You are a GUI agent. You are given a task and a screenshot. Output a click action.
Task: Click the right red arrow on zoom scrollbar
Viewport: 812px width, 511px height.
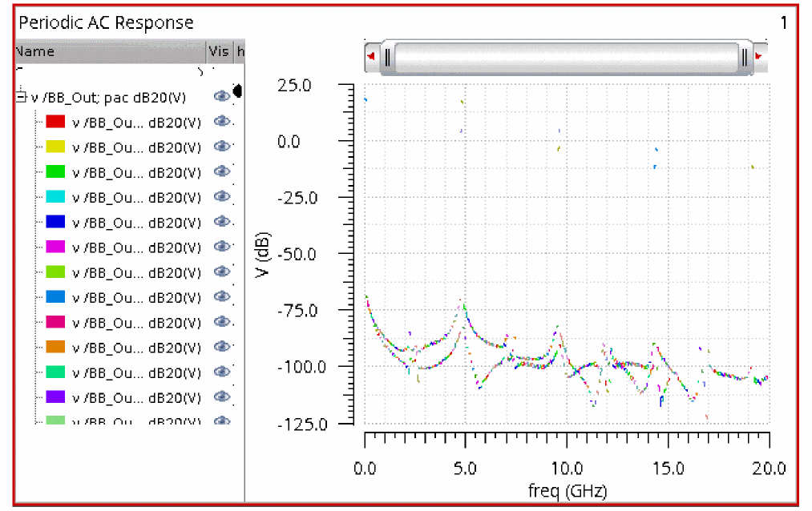click(757, 57)
